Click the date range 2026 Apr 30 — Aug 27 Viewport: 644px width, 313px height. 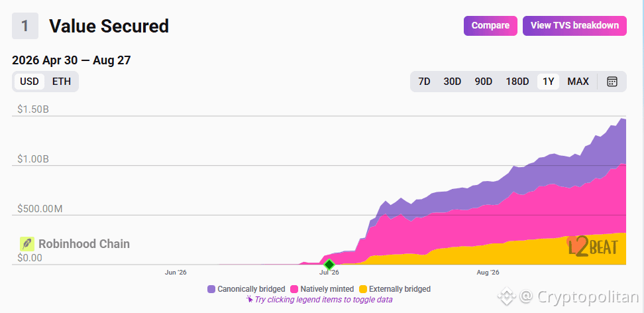point(72,60)
